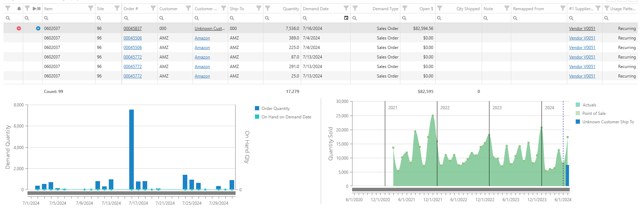Viewport: 644px width, 210px height.
Task: Click the blue play icon in first row
Action: coord(38,29)
